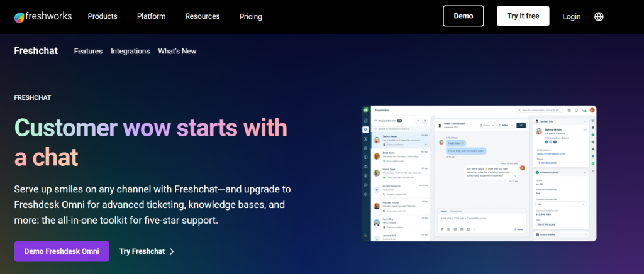
Task: Open the Selina Meyer conversation row
Action: click(x=400, y=140)
